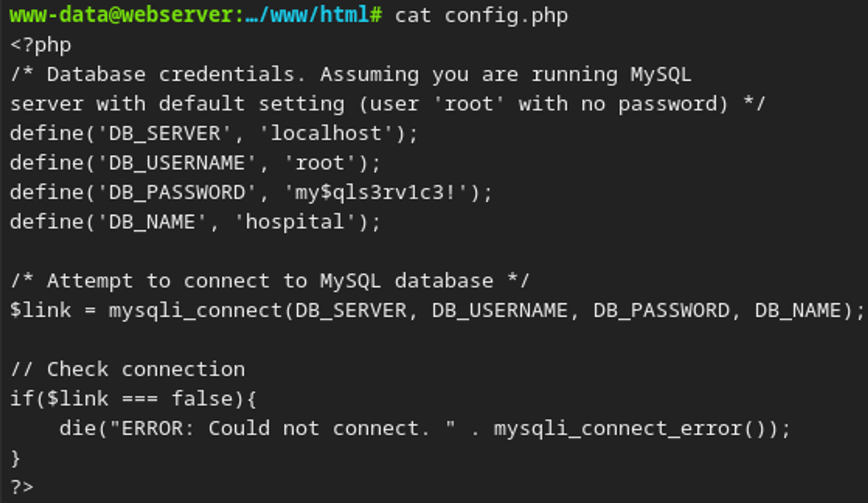Click the DB_NAME constant in define line
The height and width of the screenshot is (503, 868).
(152, 222)
